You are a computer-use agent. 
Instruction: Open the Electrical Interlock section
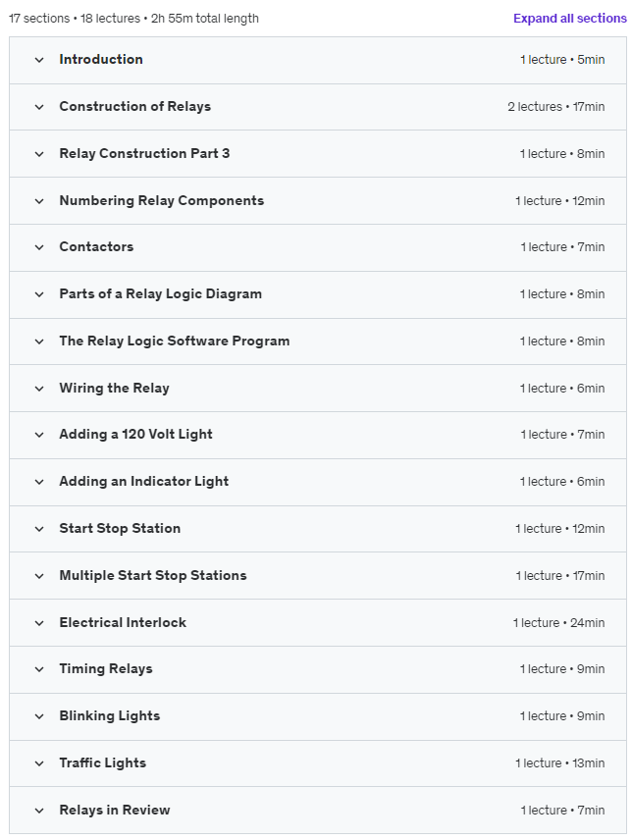point(122,623)
